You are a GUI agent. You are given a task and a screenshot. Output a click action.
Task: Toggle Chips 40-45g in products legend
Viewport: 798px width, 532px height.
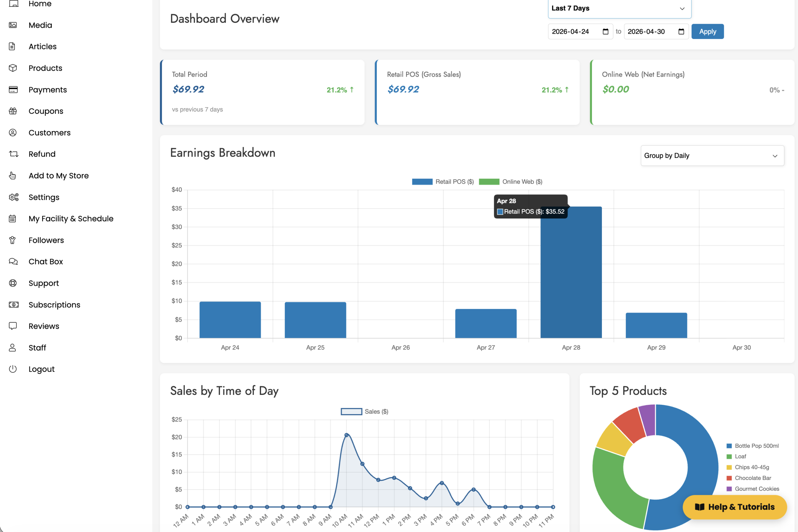[748, 467]
